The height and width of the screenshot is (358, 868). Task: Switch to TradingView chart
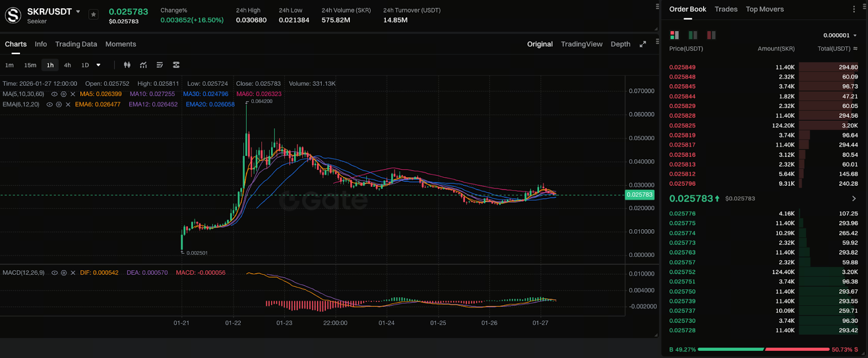582,44
